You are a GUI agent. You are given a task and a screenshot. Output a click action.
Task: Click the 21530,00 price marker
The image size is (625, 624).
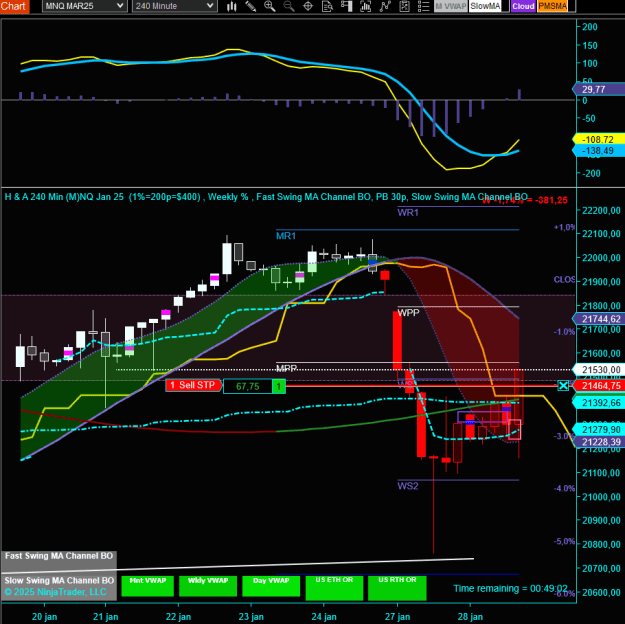point(599,370)
